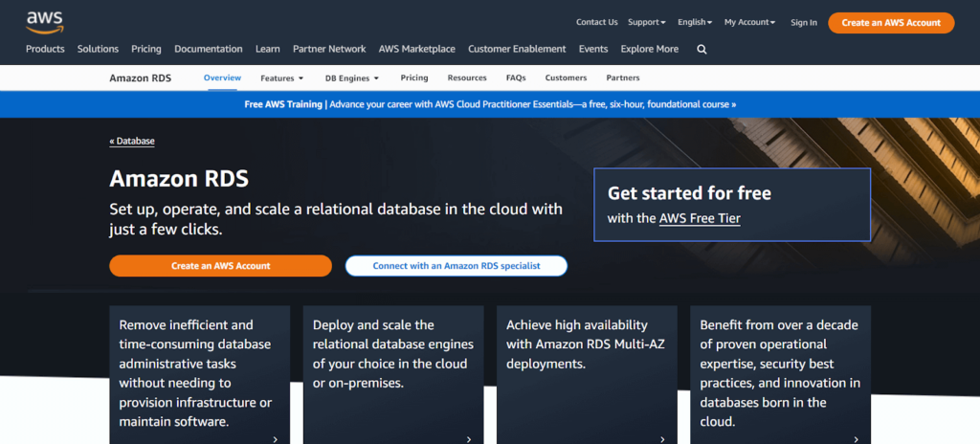980x444 pixels.
Task: Click the orange Create an AWS Account header button
Action: pos(890,22)
